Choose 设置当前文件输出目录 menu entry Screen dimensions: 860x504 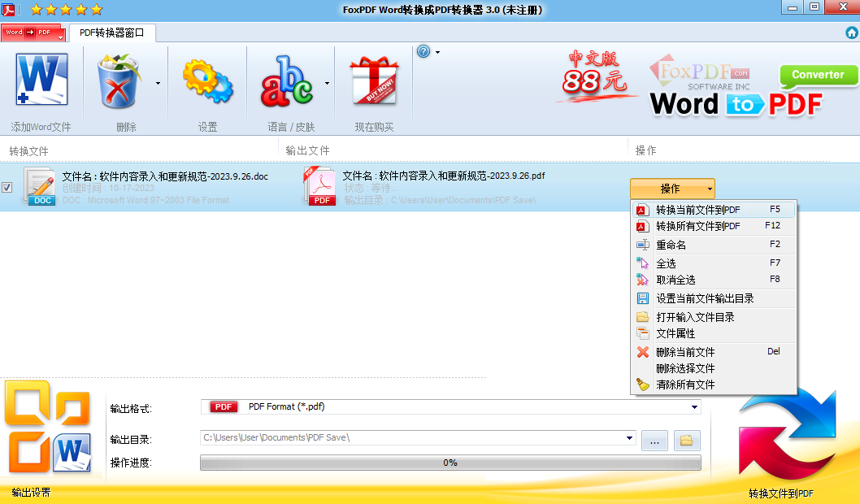[714, 298]
